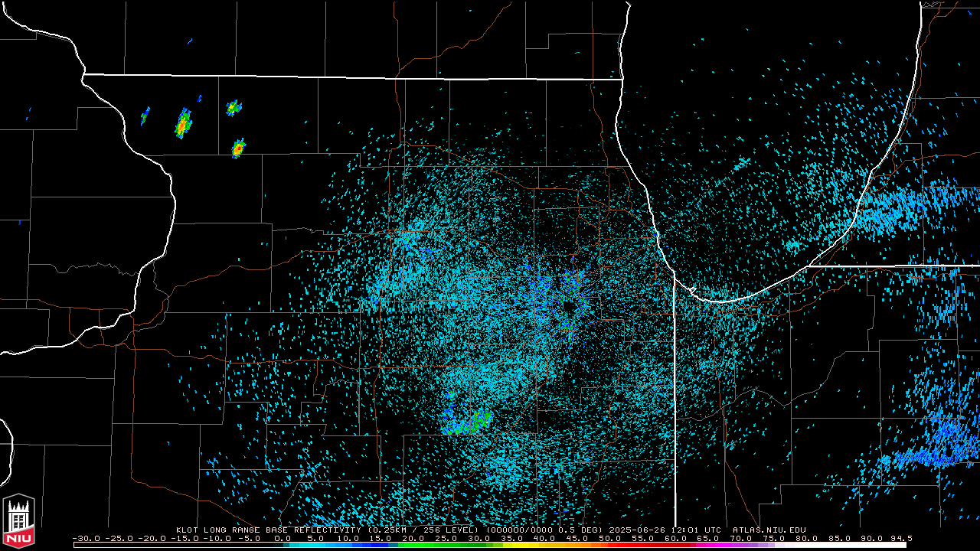The height and width of the screenshot is (551, 980).
Task: Click the largest red-core storm cell in the northwest
Action: pos(182,123)
